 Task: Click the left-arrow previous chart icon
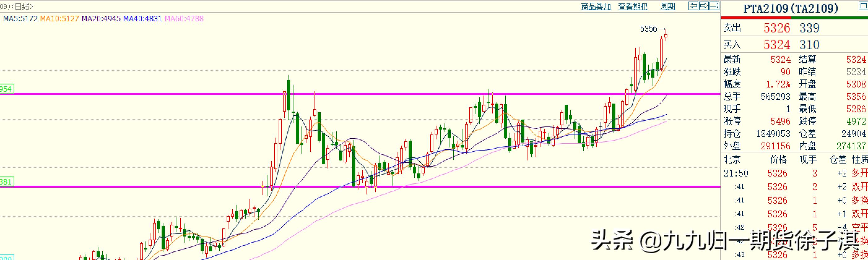(x=693, y=6)
